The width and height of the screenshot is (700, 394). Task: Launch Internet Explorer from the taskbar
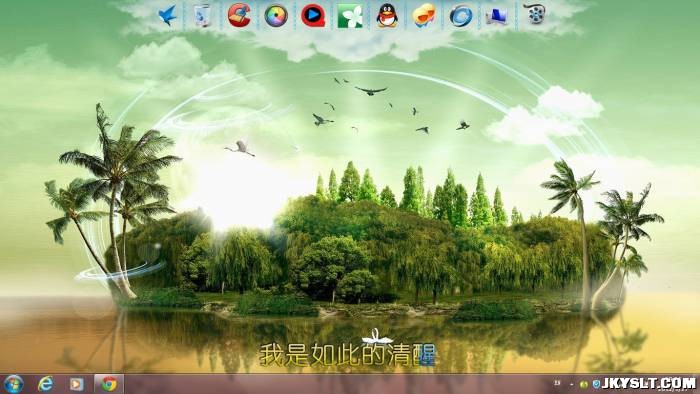pyautogui.click(x=45, y=384)
